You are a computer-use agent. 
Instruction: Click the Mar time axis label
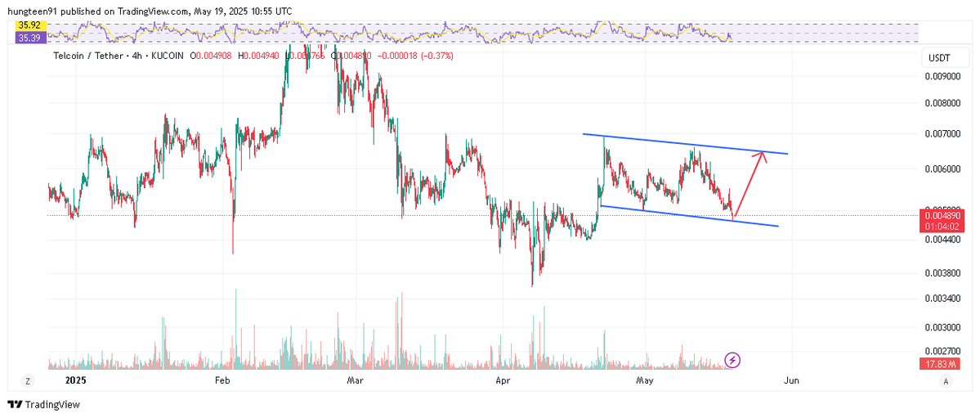pos(355,380)
